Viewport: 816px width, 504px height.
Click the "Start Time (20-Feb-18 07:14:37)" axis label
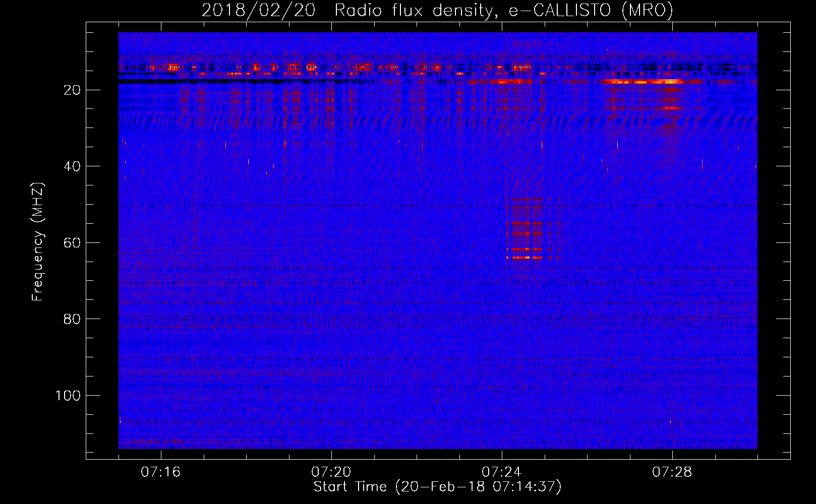[x=437, y=487]
